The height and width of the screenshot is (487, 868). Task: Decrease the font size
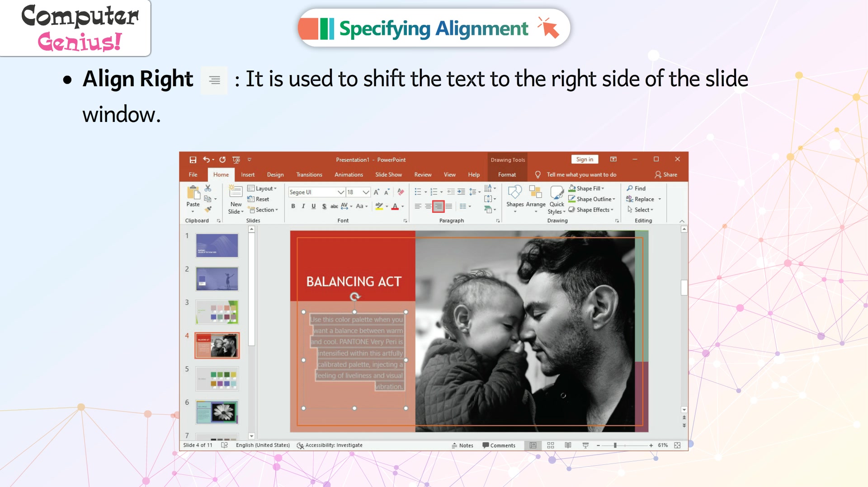coord(387,192)
